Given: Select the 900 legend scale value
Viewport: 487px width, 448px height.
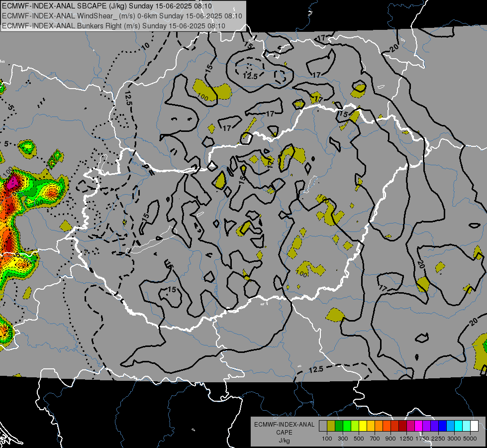Looking at the screenshot, I should coord(390,439).
